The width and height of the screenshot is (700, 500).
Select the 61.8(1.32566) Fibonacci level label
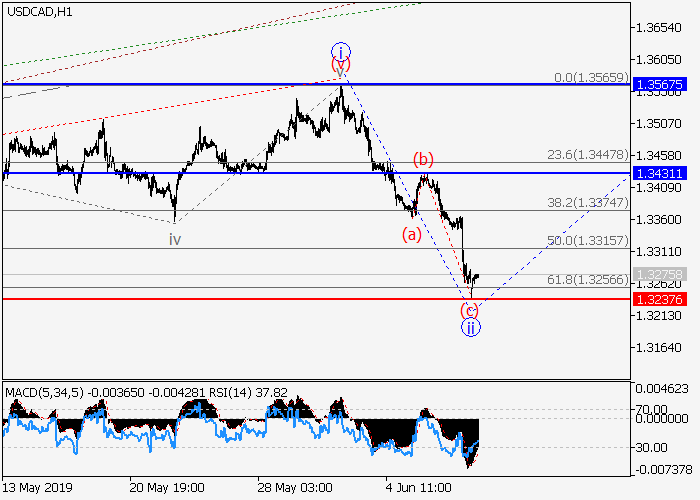pos(587,280)
